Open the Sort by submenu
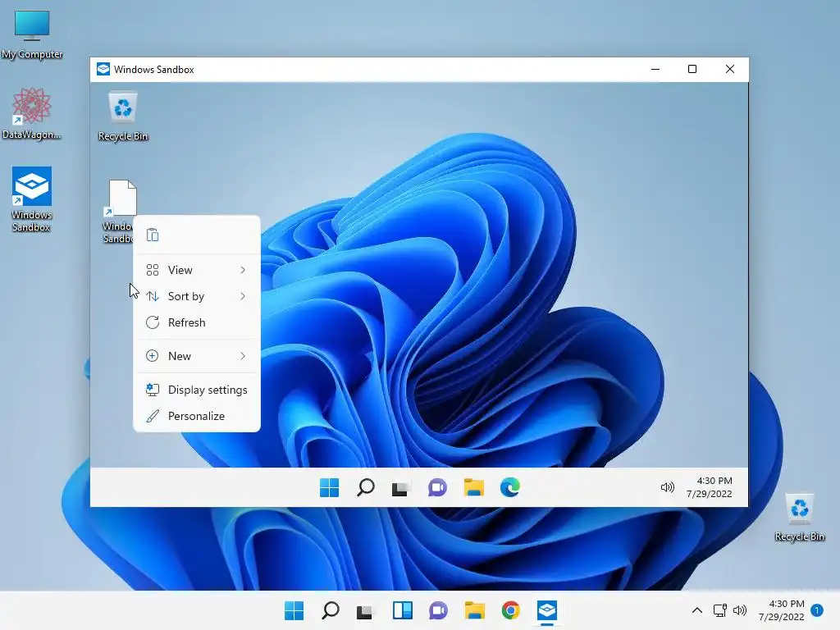 197,296
